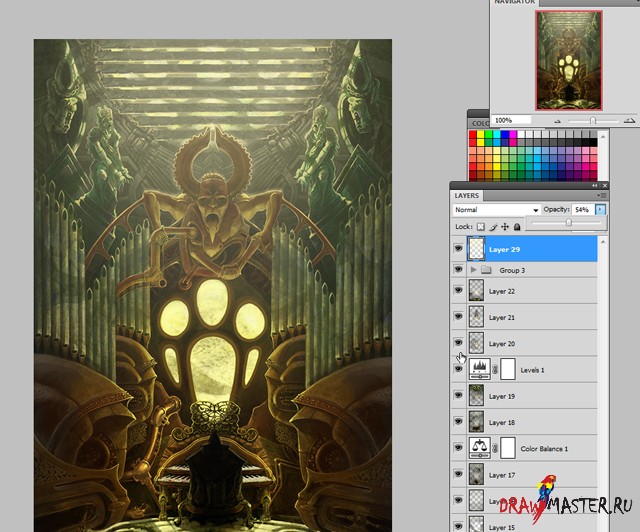
Task: Pick the white swatch
Action: tap(521, 134)
